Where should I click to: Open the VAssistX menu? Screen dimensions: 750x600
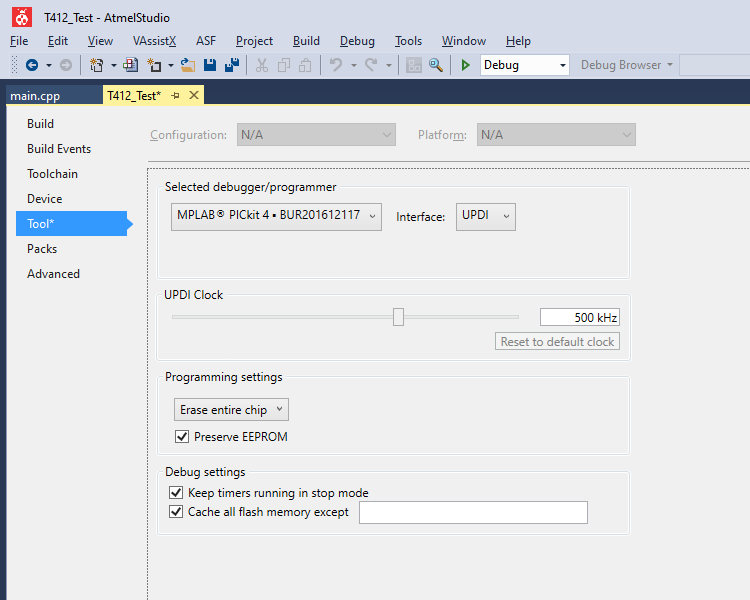[x=154, y=41]
